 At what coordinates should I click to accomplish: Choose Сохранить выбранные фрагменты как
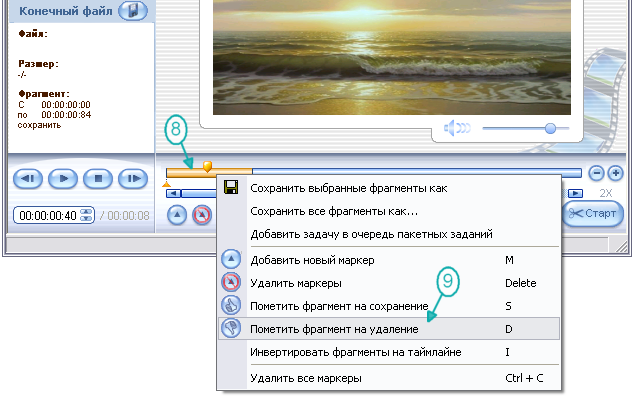pyautogui.click(x=348, y=188)
